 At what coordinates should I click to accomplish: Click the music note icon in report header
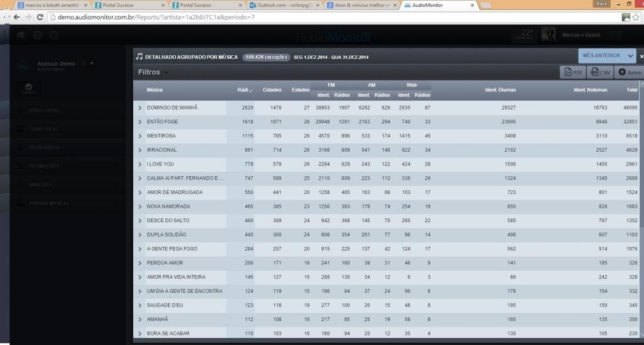click(x=140, y=57)
